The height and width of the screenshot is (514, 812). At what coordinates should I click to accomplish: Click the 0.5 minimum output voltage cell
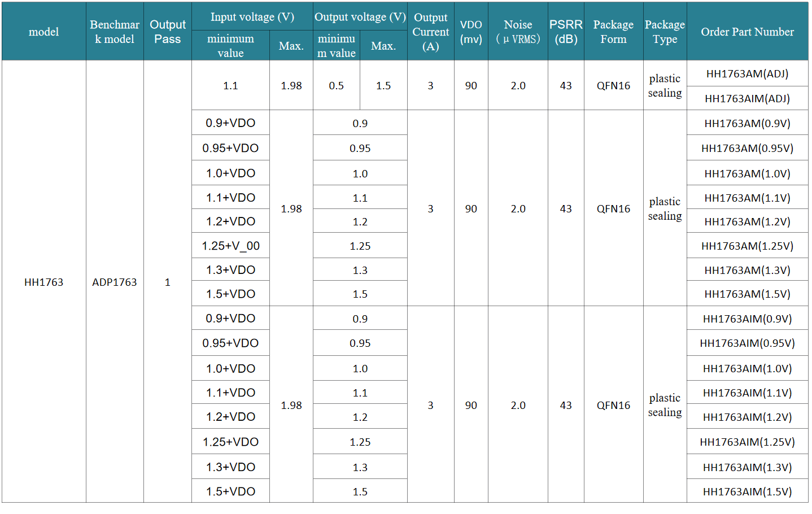click(337, 85)
